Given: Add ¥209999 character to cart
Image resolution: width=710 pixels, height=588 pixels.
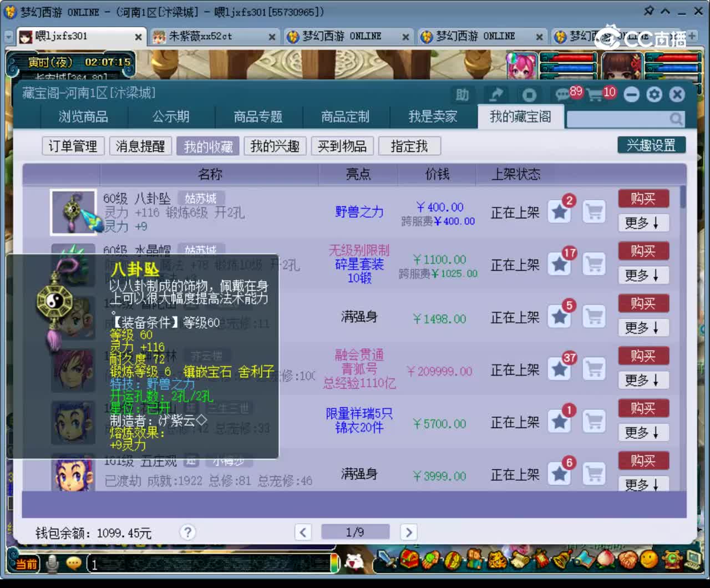Looking at the screenshot, I should (594, 369).
